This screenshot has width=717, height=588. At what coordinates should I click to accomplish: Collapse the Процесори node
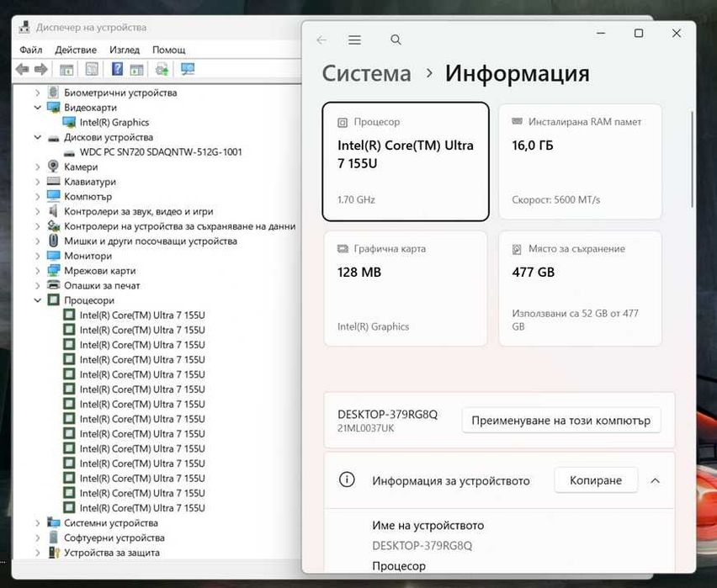(x=38, y=300)
